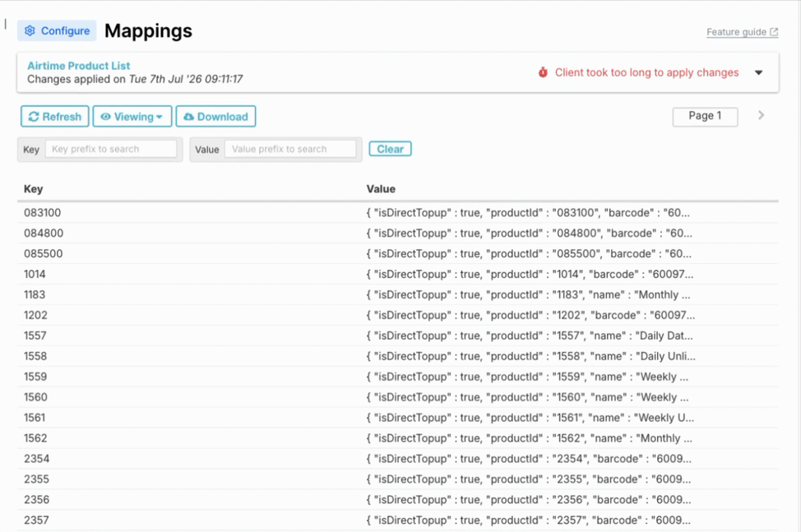Select key 1558 in the table
The height and width of the screenshot is (532, 801).
[35, 356]
